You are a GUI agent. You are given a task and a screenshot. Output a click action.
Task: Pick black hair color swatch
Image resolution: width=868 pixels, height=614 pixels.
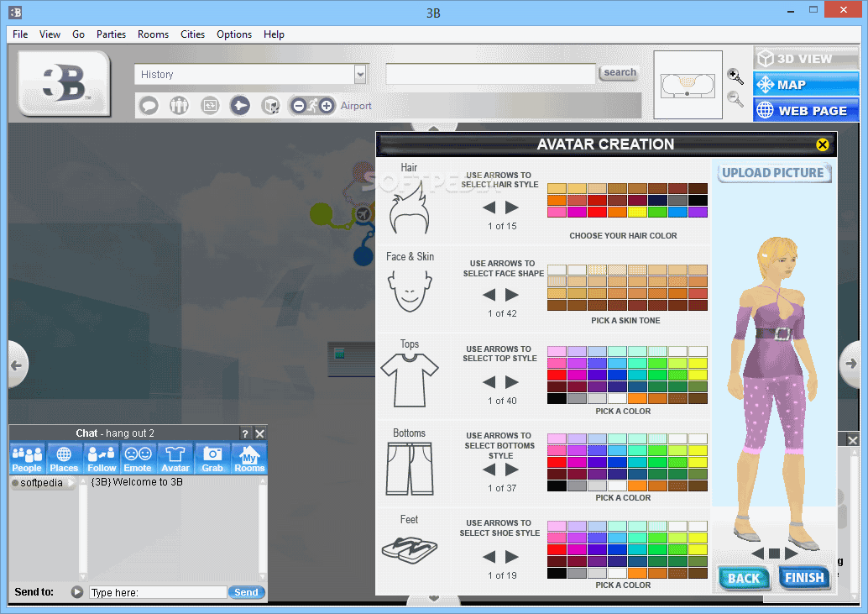click(x=698, y=201)
